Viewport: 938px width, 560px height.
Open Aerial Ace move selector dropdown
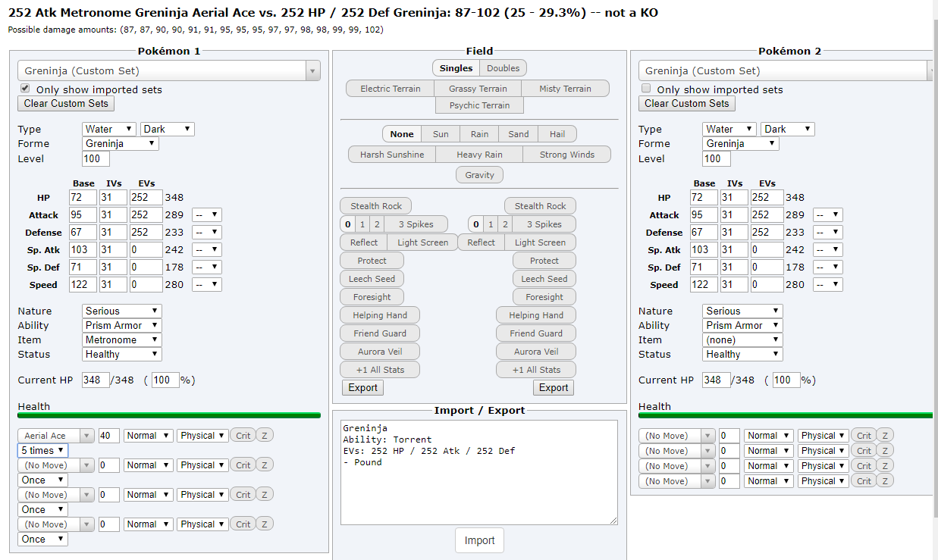(x=57, y=436)
